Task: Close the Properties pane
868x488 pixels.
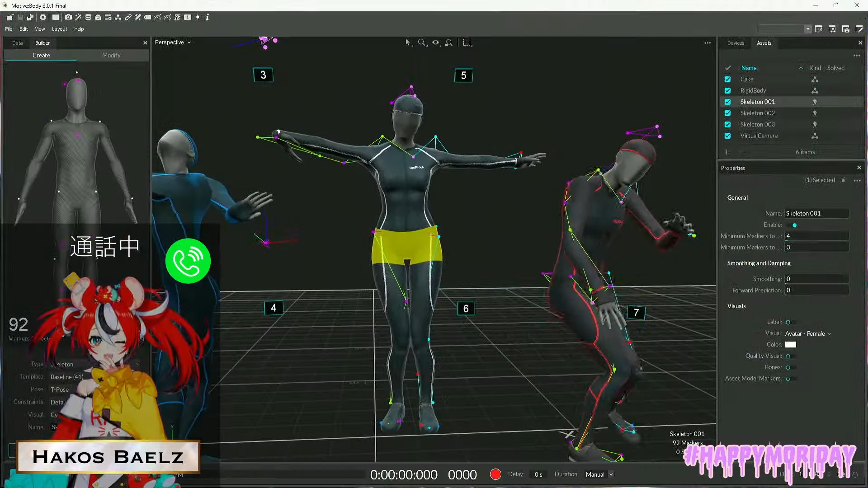Action: [859, 168]
